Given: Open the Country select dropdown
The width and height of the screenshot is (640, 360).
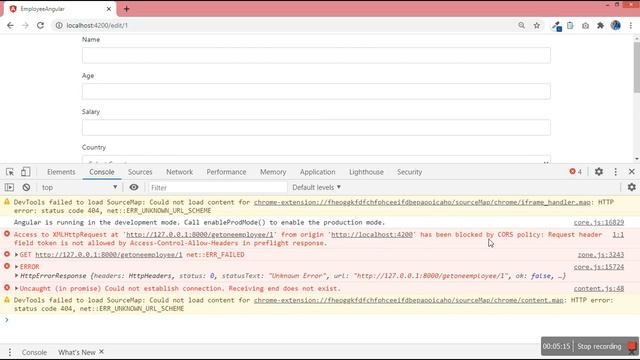Looking at the screenshot, I should point(316,160).
